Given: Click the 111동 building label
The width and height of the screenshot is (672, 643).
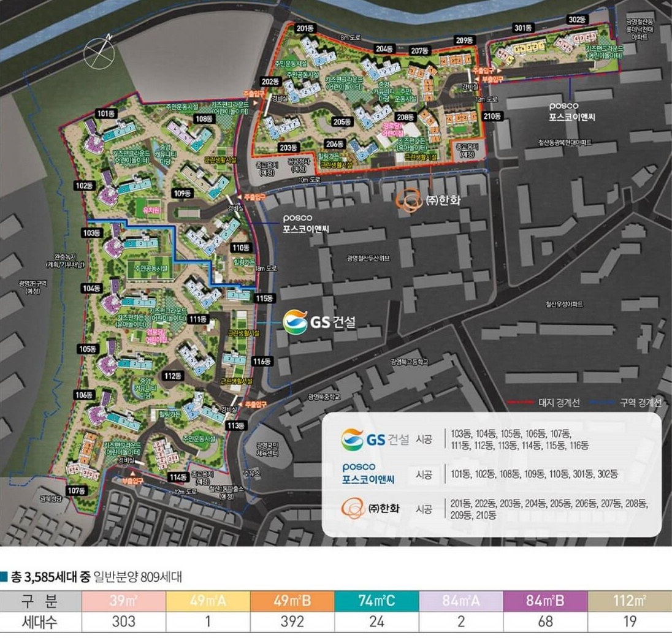Looking at the screenshot, I should [x=199, y=319].
